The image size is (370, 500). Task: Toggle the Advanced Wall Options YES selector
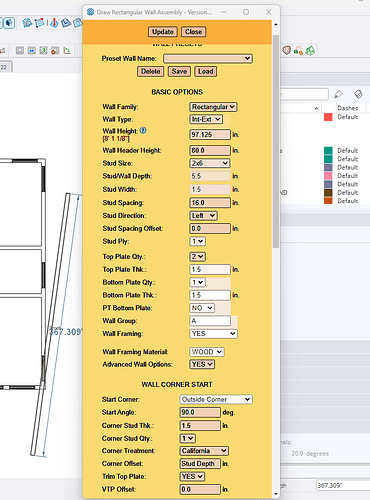pyautogui.click(x=202, y=364)
